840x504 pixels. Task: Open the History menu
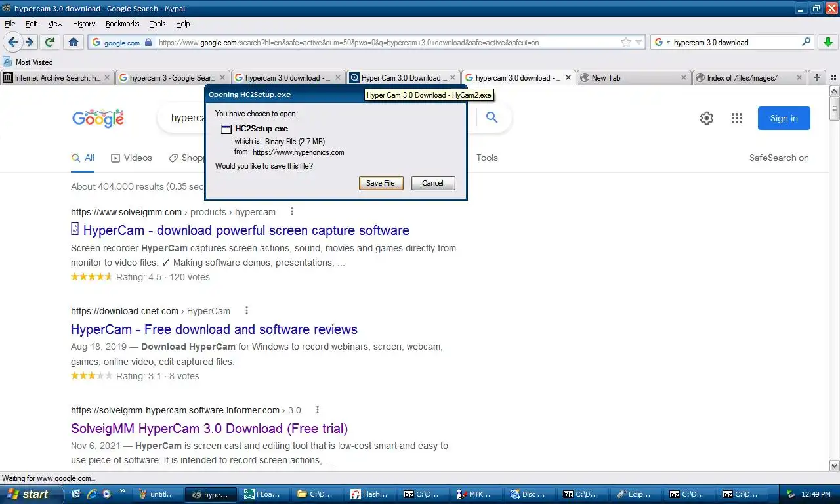tap(84, 24)
